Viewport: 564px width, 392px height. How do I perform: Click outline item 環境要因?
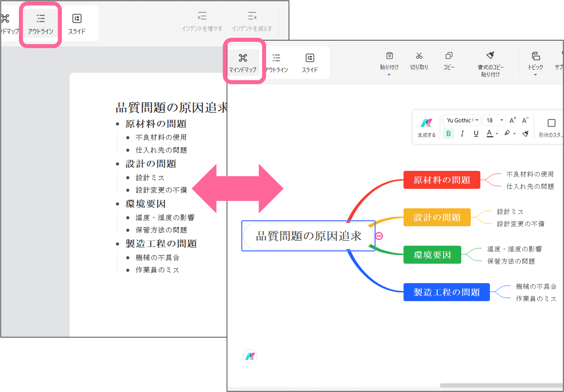coord(146,204)
